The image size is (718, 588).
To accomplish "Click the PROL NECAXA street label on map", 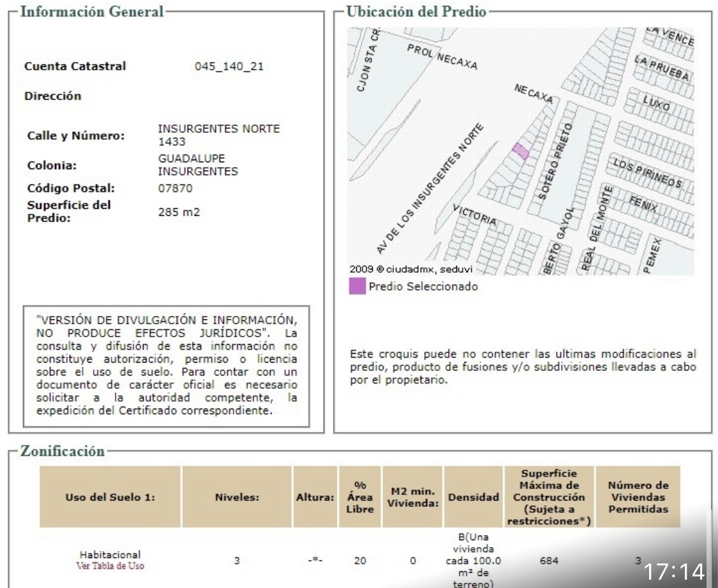I will coord(442,57).
